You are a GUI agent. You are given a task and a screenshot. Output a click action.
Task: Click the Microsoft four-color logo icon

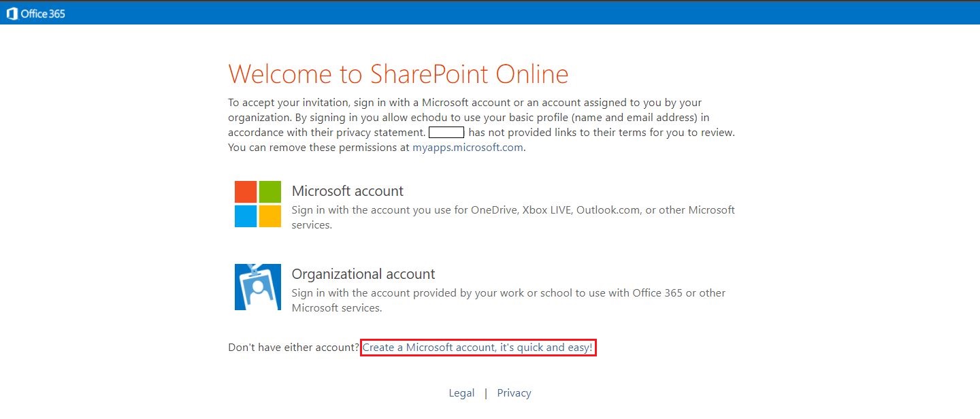coord(258,204)
